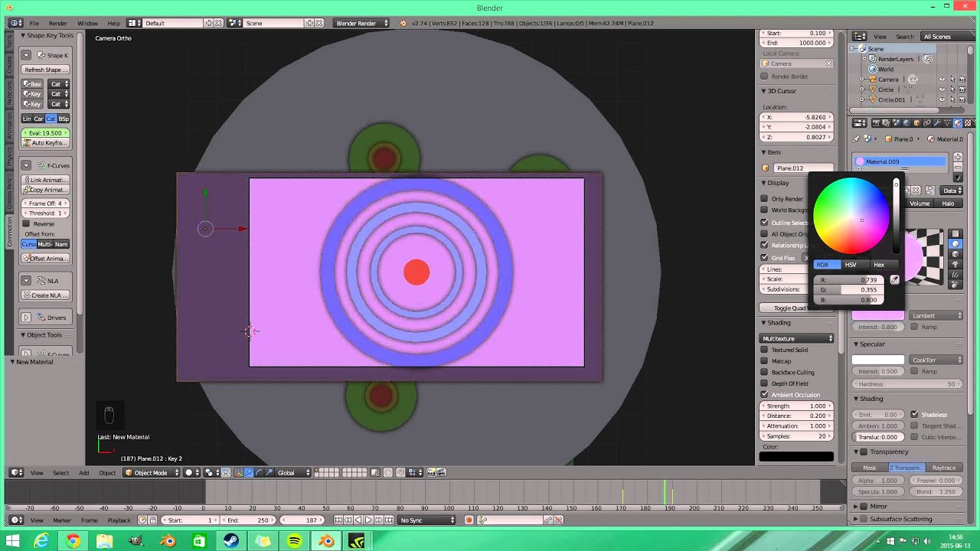Open the File menu
This screenshot has height=551, width=980.
point(34,23)
